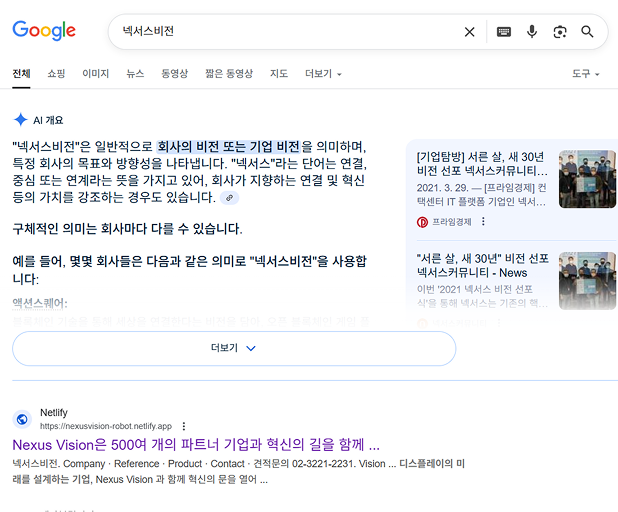Viewport: 618px width, 512px height.
Task: Click the Netlify site name above the result
Action: (x=54, y=412)
